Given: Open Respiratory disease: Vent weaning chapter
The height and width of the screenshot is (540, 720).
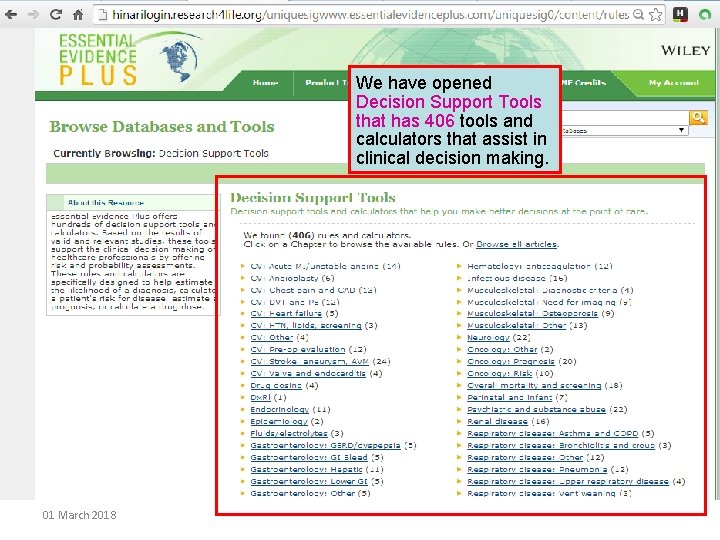Looking at the screenshot, I should pyautogui.click(x=541, y=493).
